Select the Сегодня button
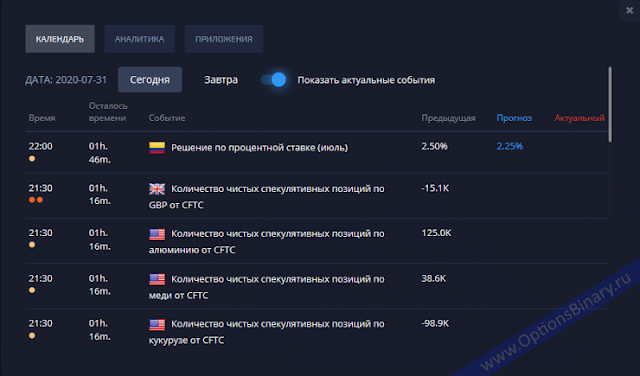Viewport: 640px width, 376px height. (150, 80)
